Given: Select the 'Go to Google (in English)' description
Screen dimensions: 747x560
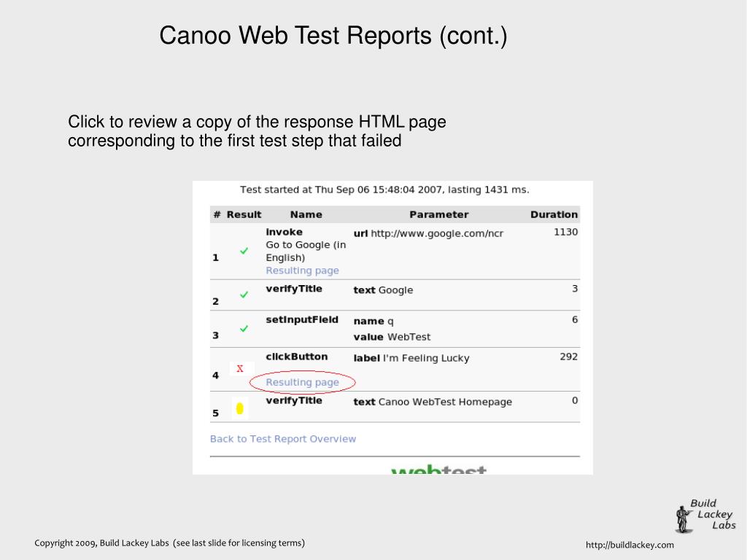Looking at the screenshot, I should 306,251.
